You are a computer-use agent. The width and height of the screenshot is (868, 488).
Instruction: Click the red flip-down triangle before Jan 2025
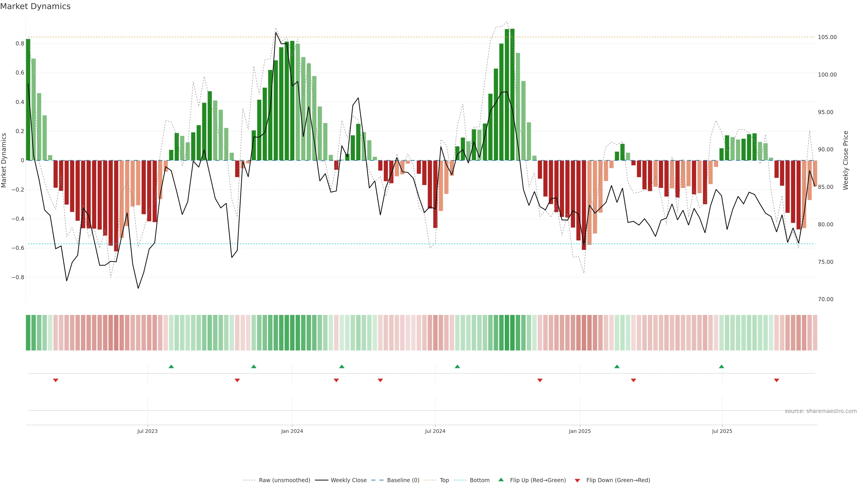click(x=540, y=380)
